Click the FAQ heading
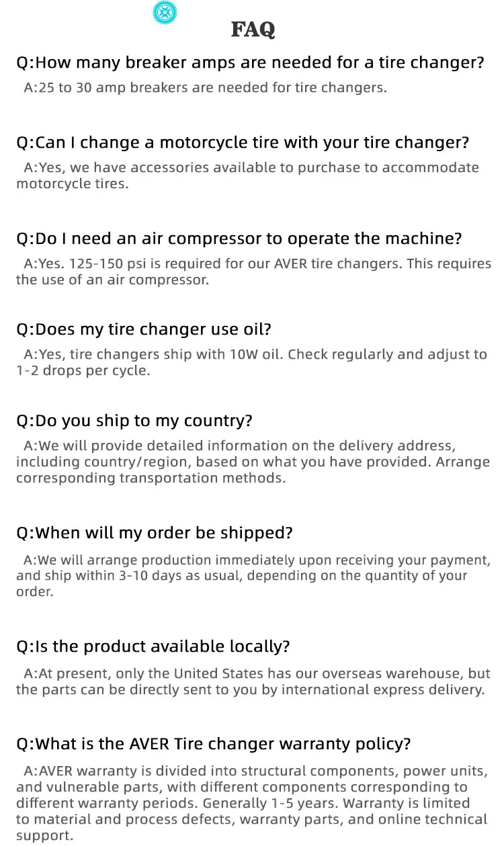 point(253,30)
